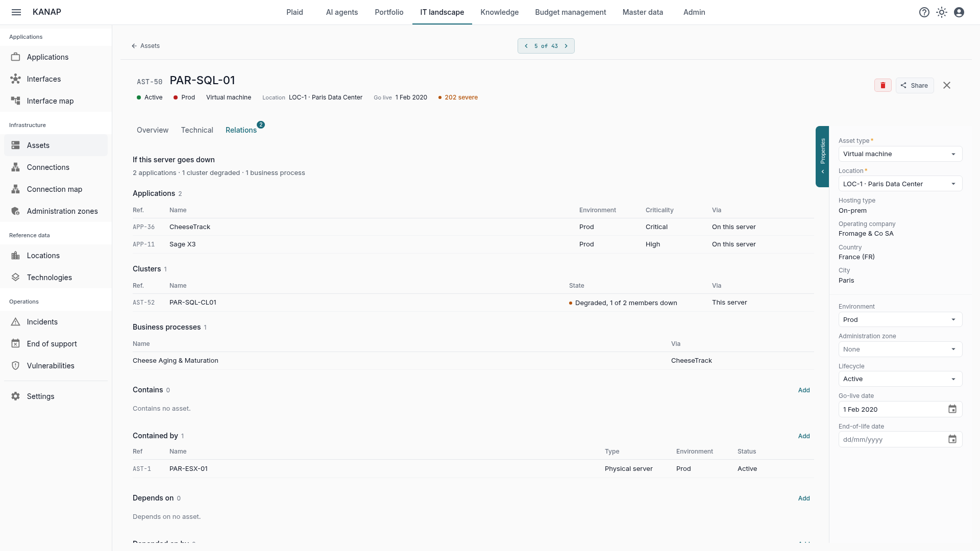Open the Budget management top menu

point(571,12)
